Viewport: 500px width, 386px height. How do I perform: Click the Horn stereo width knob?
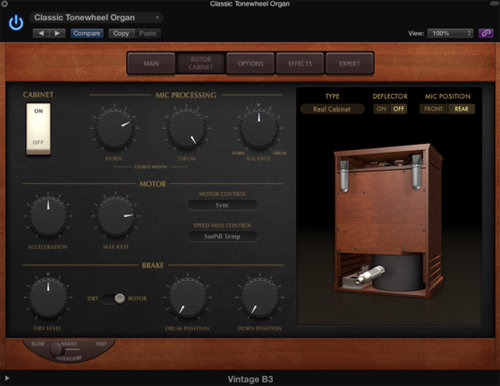tap(114, 129)
